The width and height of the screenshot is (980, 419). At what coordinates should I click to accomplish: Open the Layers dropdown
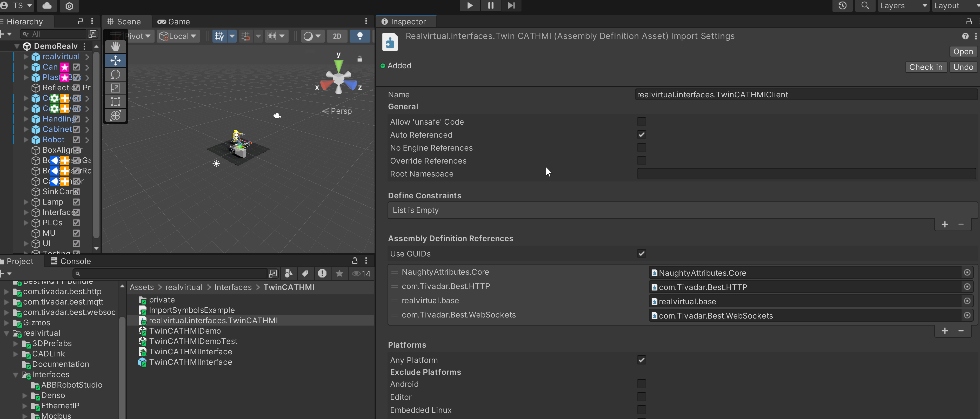click(904, 5)
